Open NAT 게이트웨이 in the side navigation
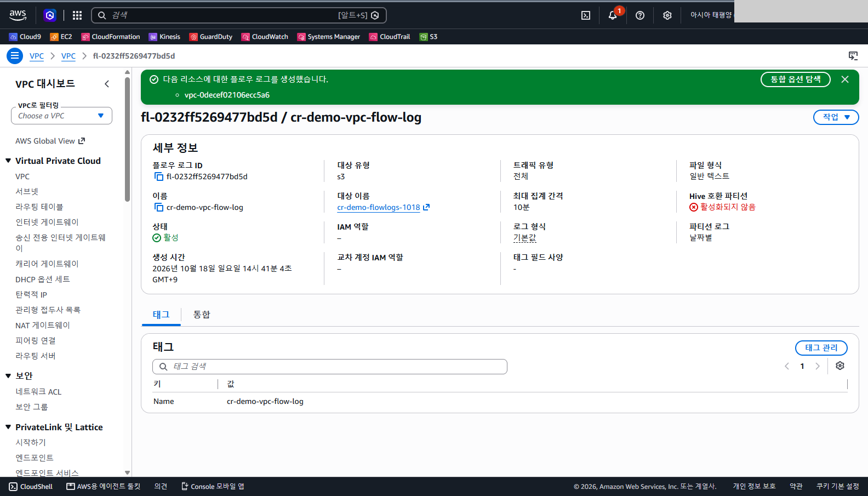The image size is (868, 496). coord(43,325)
